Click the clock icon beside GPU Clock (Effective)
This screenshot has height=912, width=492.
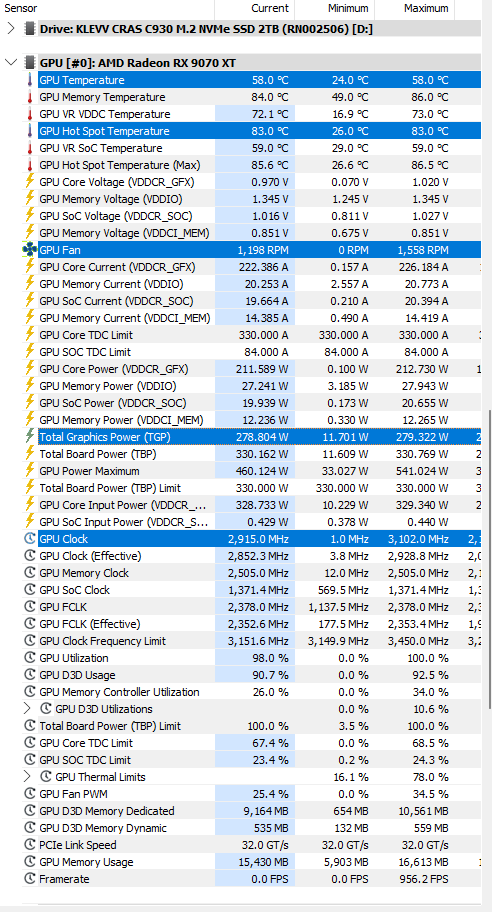(30, 556)
